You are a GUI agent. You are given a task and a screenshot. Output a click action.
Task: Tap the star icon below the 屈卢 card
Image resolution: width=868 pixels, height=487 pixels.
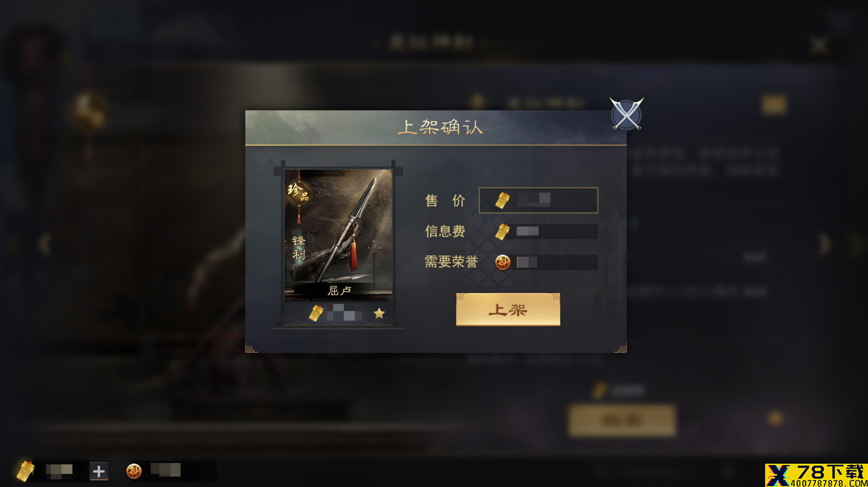(379, 314)
